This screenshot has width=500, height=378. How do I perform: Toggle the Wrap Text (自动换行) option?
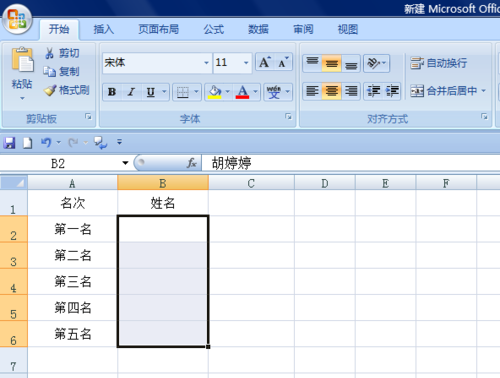click(x=439, y=63)
